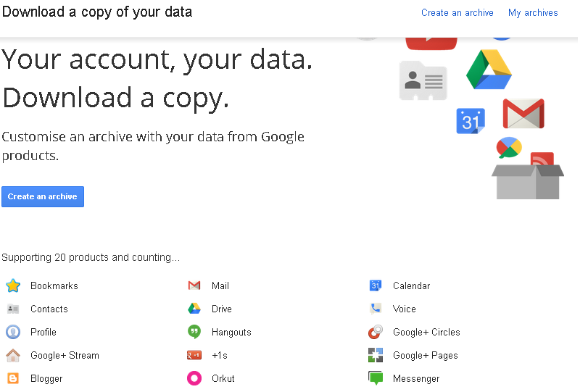588x392 pixels.
Task: Click the Contacts card icon in list
Action: click(x=13, y=309)
